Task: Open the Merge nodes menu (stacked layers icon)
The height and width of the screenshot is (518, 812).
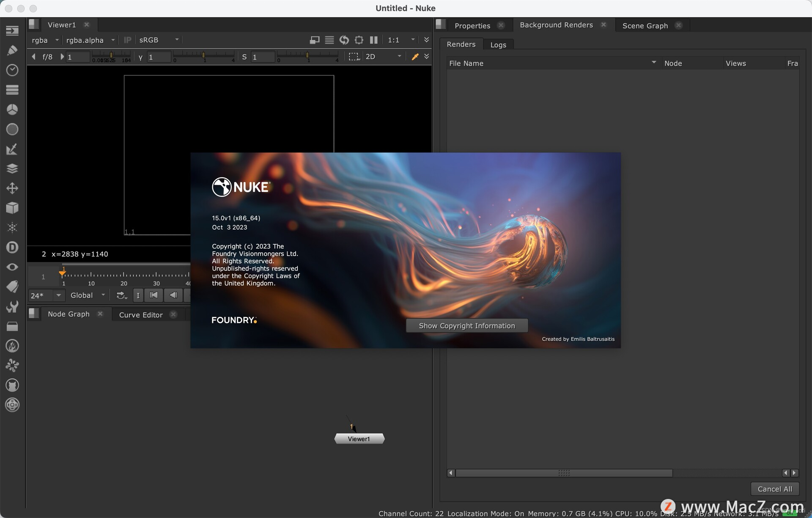Action: coord(12,168)
